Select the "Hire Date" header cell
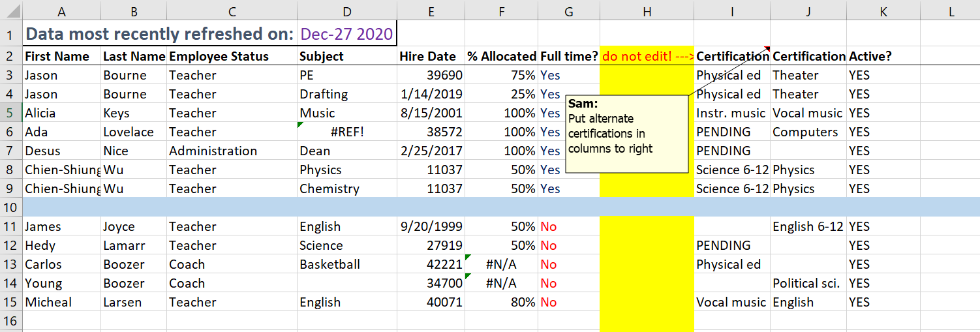Screen dimensions: 980x332 [431, 56]
